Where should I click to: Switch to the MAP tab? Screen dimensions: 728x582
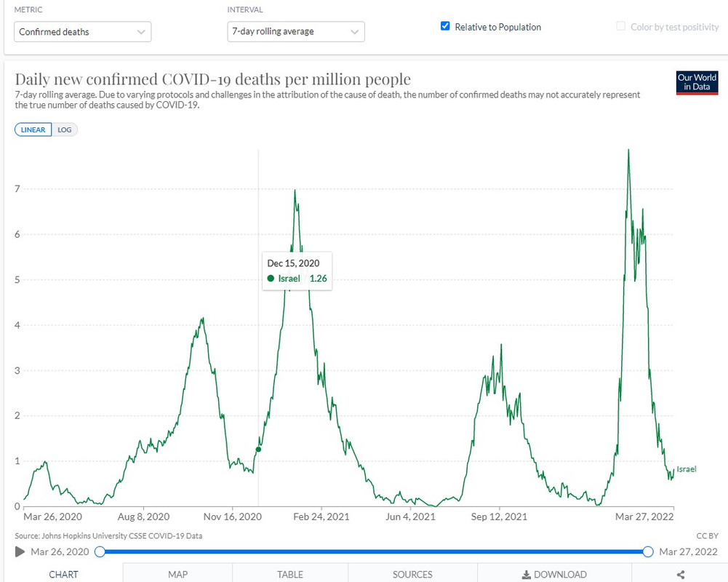coord(178,574)
